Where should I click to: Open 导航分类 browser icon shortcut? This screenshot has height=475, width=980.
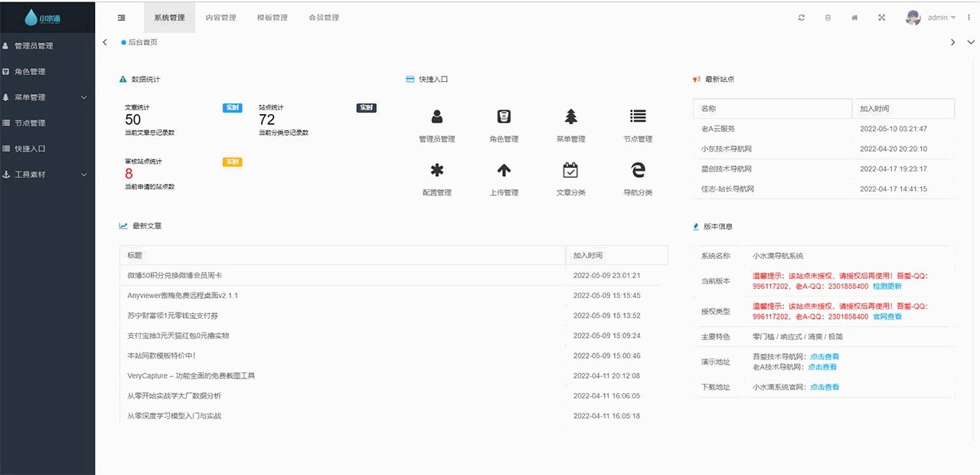[638, 170]
